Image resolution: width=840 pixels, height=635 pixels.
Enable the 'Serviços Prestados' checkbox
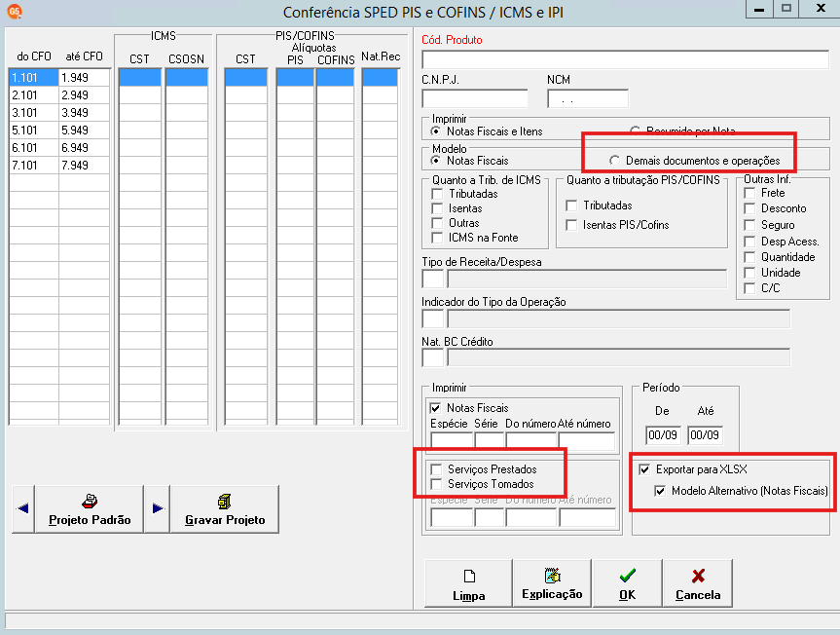pos(437,469)
